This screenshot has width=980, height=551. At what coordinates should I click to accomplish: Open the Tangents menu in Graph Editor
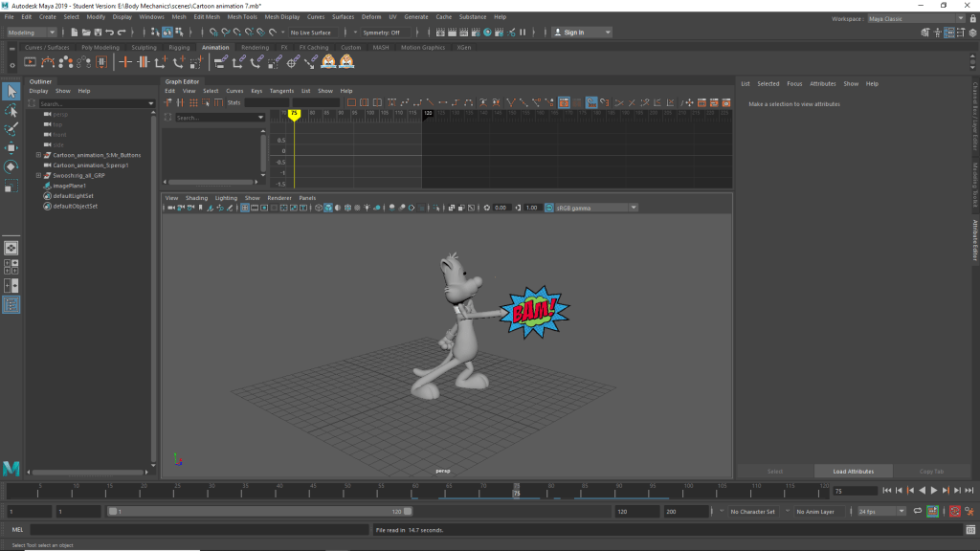(281, 91)
